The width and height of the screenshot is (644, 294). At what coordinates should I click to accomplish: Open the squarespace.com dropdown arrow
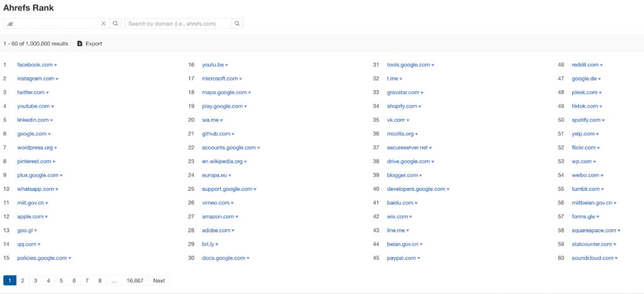pos(619,231)
